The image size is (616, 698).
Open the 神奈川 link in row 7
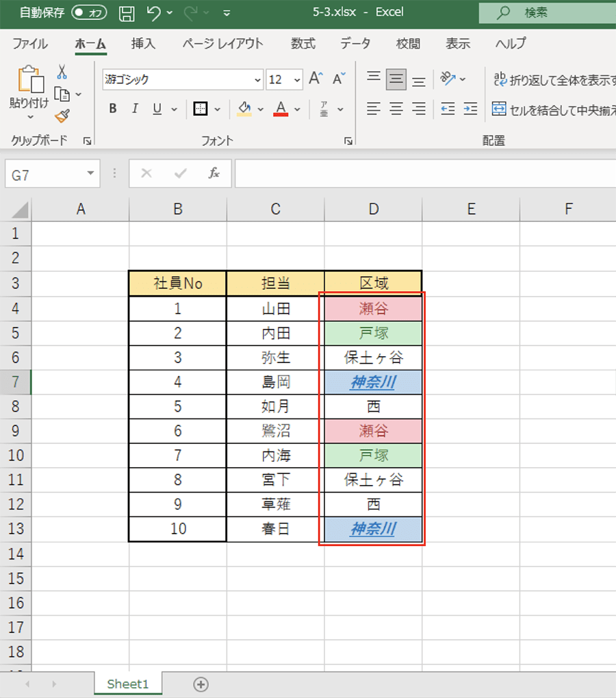(x=373, y=382)
